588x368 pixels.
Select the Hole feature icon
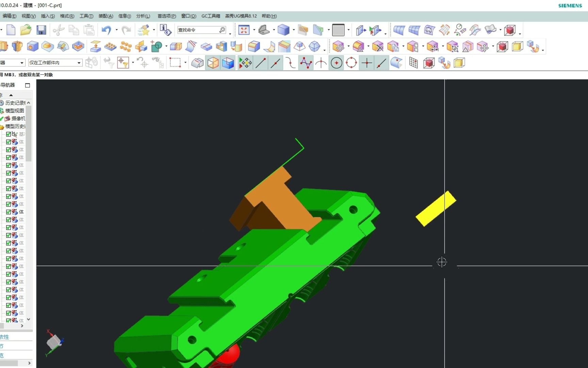tap(33, 46)
